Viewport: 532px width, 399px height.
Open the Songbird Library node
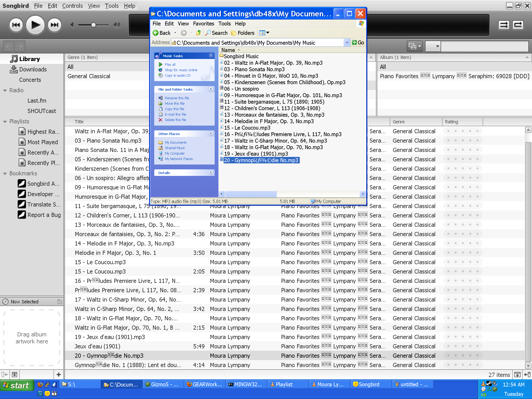[x=30, y=59]
